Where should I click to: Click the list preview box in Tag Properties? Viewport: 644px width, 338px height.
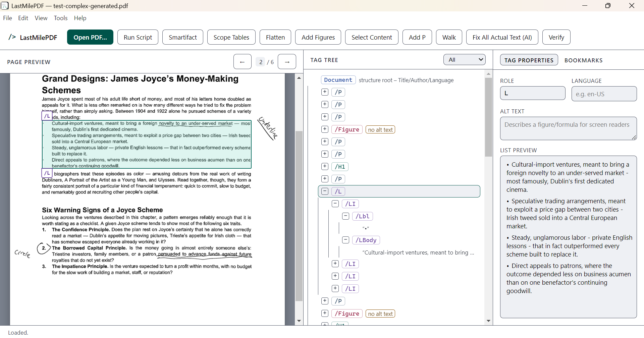pyautogui.click(x=568, y=237)
